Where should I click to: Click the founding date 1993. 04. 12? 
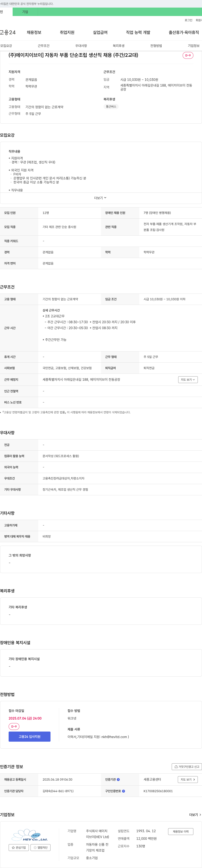point(146,831)
